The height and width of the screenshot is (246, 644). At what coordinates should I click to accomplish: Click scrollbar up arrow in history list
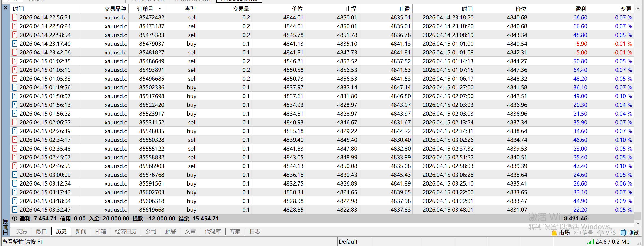coord(638,9)
